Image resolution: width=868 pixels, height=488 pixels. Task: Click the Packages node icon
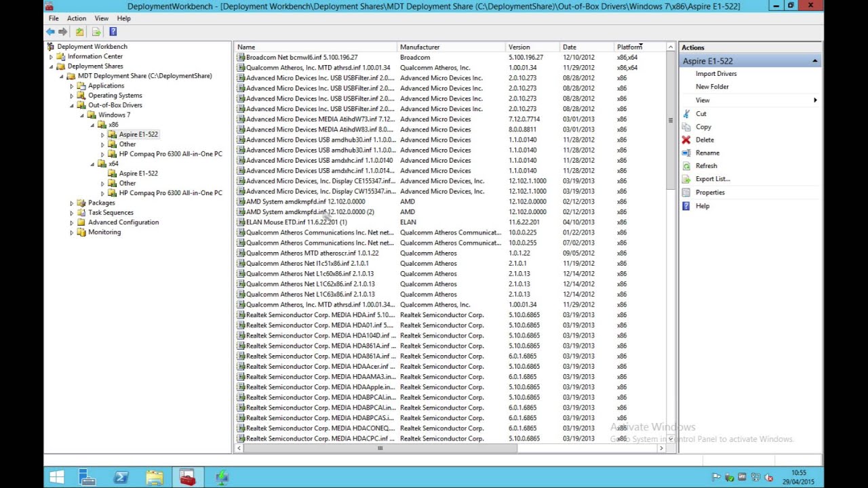point(81,203)
